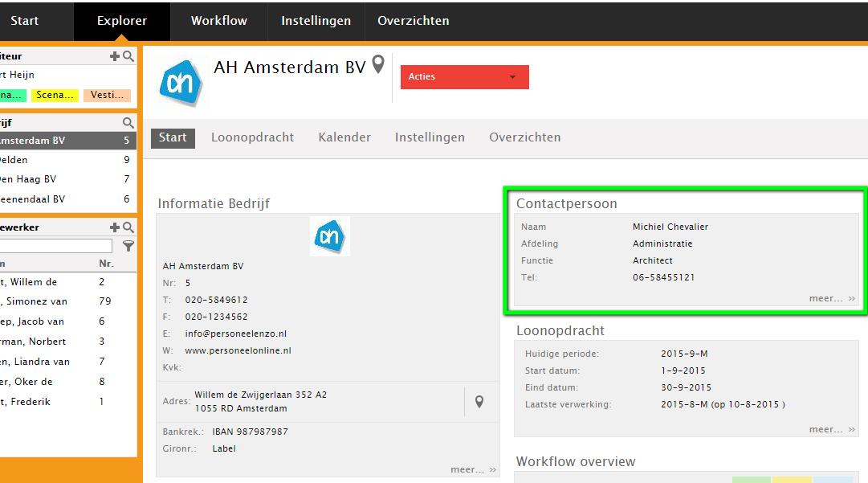Click the bank account IBAN 987987987
The height and width of the screenshot is (483, 868).
point(251,432)
